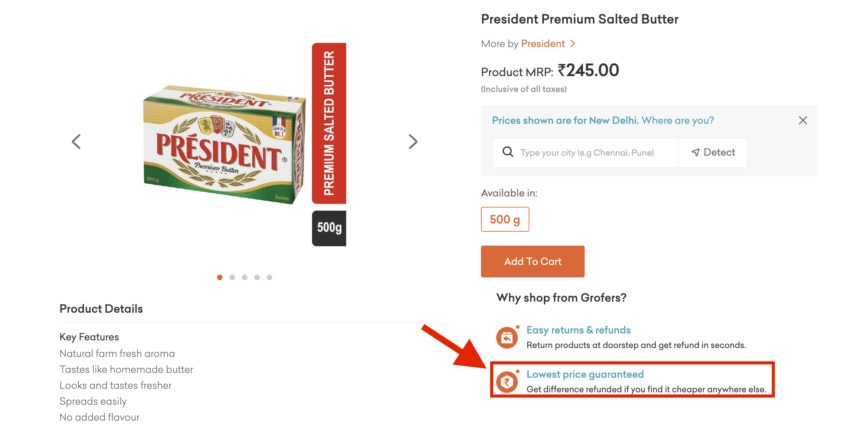Show the previous product image
This screenshot has width=868, height=431.
(76, 142)
